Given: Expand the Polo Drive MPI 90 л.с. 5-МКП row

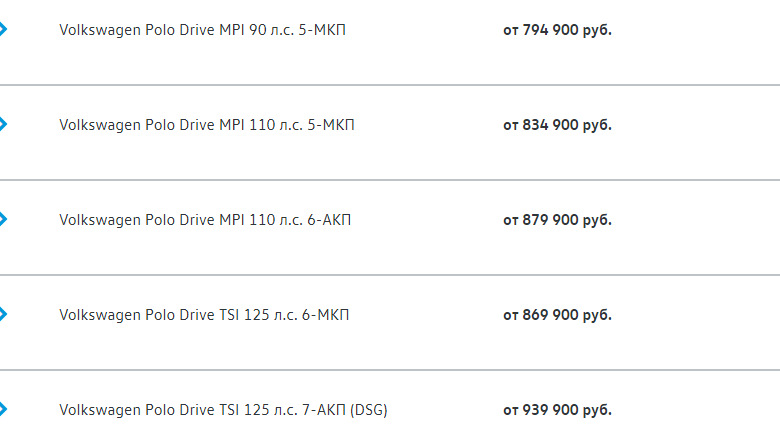Looking at the screenshot, I should pyautogui.click(x=3, y=30).
